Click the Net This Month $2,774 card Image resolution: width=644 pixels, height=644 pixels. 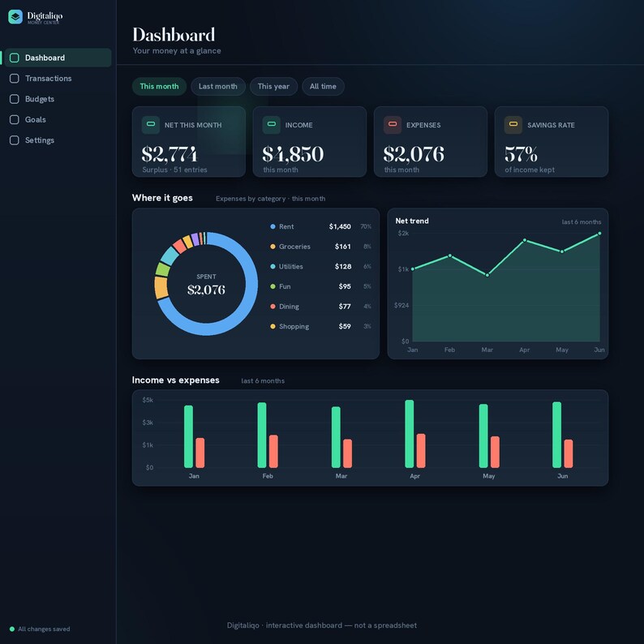tap(189, 142)
